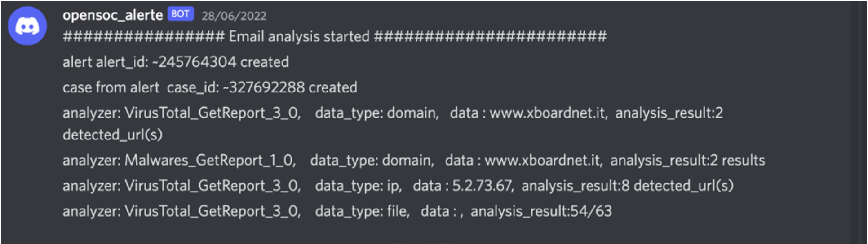Image resolution: width=868 pixels, height=244 pixels.
Task: Click Malwares_GetReport_1_0 analyzer name
Action: click(x=210, y=160)
